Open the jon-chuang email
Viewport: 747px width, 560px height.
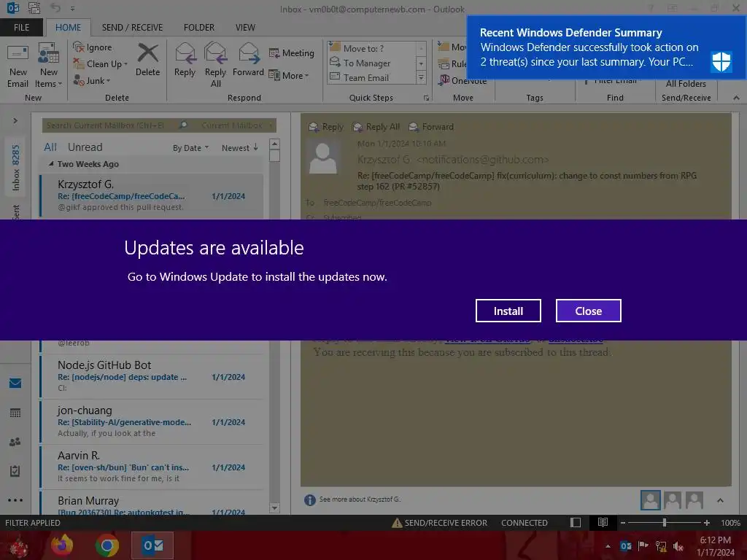tap(152, 421)
